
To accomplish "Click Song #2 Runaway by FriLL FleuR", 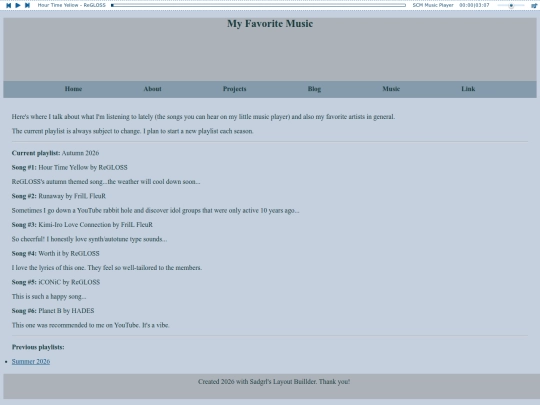I will pos(59,196).
